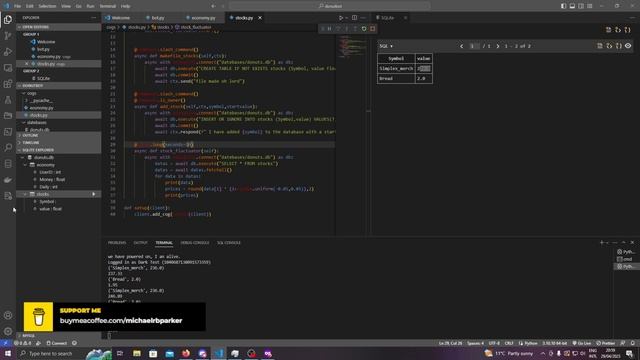This screenshot has width=640, height=360.
Task: Restart the debug session
Action: [364, 29]
